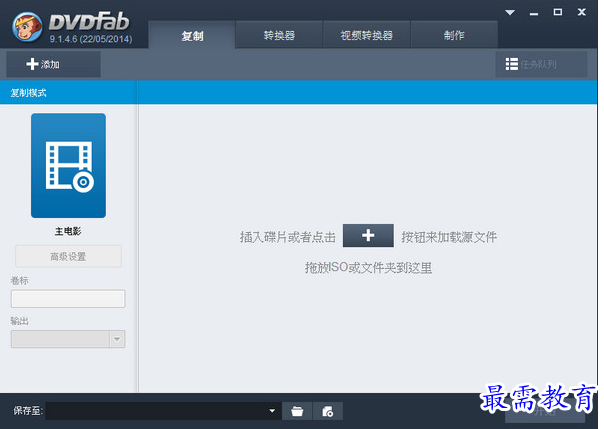Image resolution: width=604 pixels, height=429 pixels.
Task: Click the 添加 (Add) button
Action: pos(53,64)
